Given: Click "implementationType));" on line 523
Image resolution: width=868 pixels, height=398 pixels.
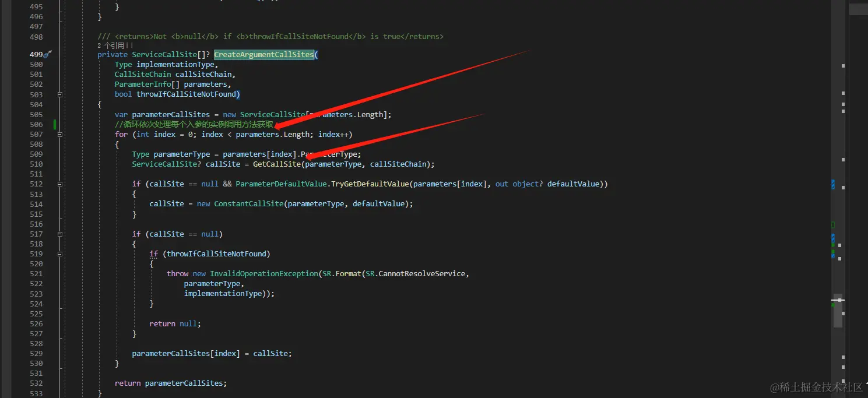Looking at the screenshot, I should point(229,294).
